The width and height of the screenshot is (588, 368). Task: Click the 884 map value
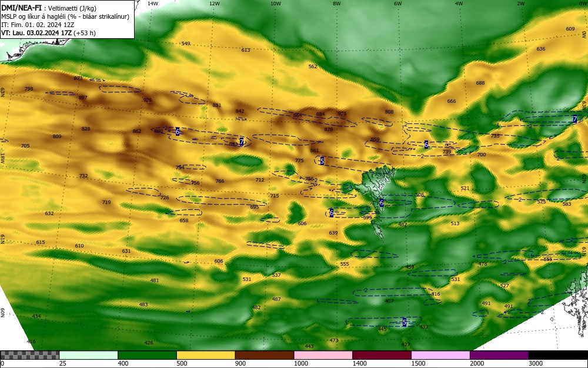(x=320, y=114)
